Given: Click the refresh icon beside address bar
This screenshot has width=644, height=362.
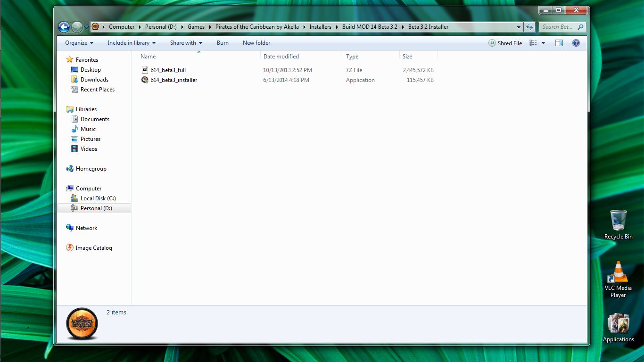Looking at the screenshot, I should [529, 27].
